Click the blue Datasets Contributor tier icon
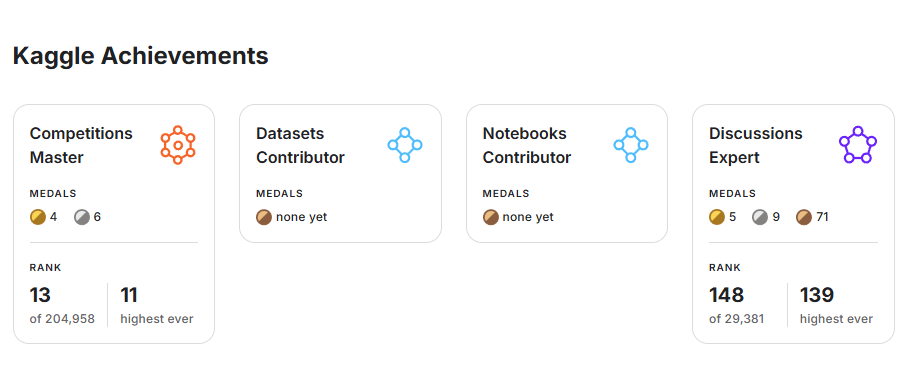Screen dimensions: 915x379 pos(404,145)
